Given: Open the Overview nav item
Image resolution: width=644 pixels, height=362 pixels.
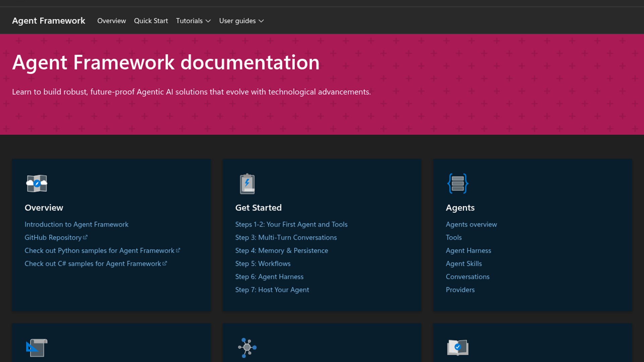Looking at the screenshot, I should coord(111,21).
